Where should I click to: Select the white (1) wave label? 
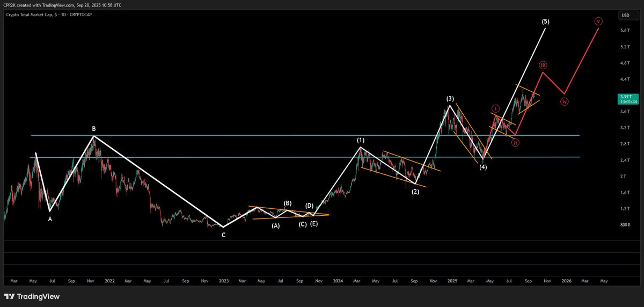click(x=362, y=140)
